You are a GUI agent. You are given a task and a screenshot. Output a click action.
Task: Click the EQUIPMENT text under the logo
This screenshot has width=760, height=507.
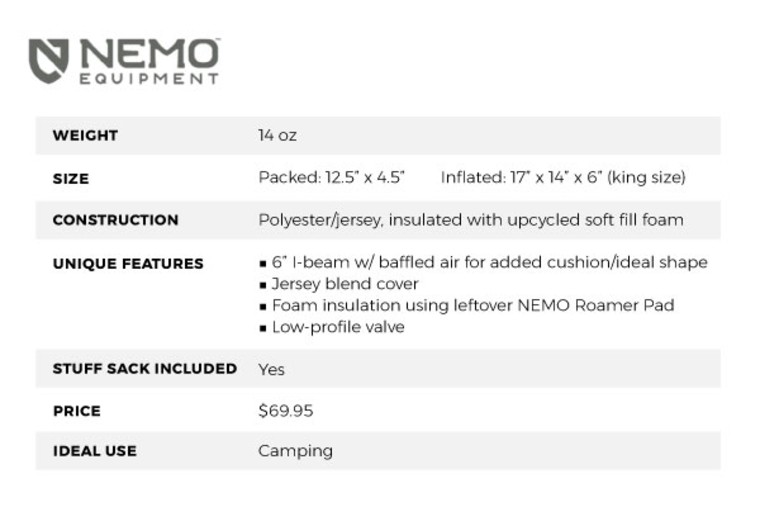point(148,78)
